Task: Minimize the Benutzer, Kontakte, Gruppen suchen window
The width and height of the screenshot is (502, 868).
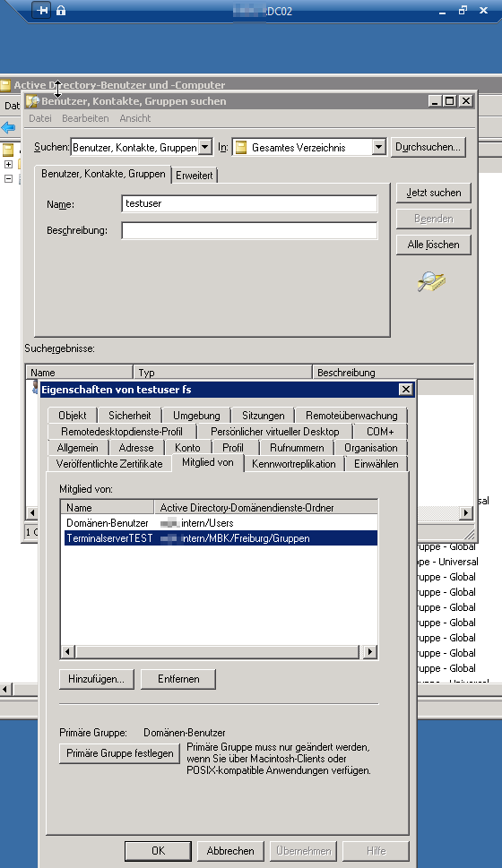Action: tap(436, 100)
